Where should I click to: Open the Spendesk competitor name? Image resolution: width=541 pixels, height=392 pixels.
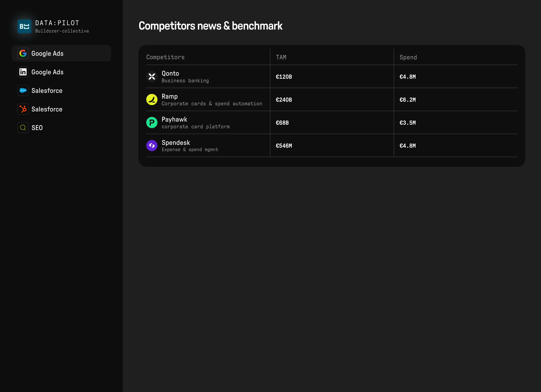pos(176,142)
